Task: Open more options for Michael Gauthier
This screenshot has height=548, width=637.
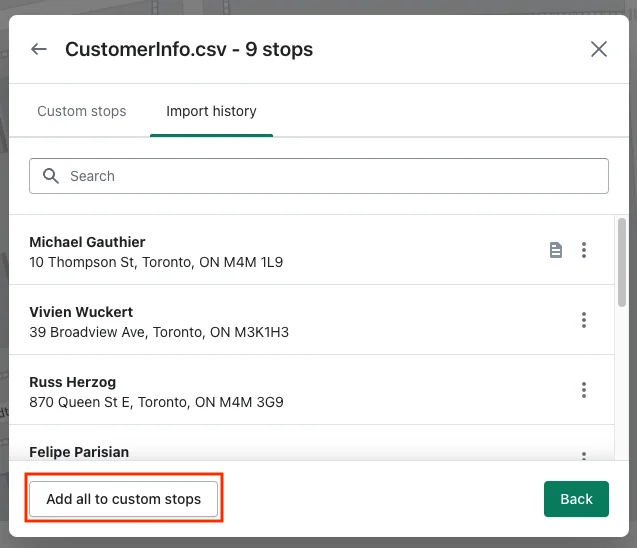Action: tap(584, 250)
